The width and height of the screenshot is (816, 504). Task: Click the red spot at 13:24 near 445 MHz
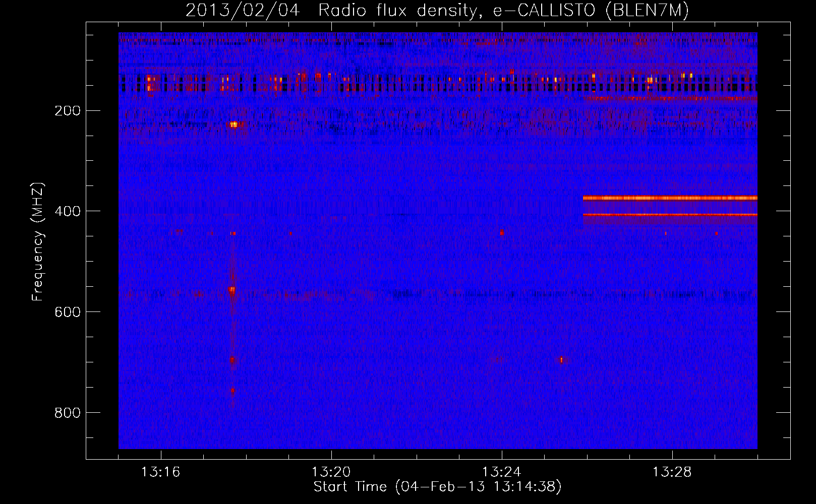[x=502, y=232]
